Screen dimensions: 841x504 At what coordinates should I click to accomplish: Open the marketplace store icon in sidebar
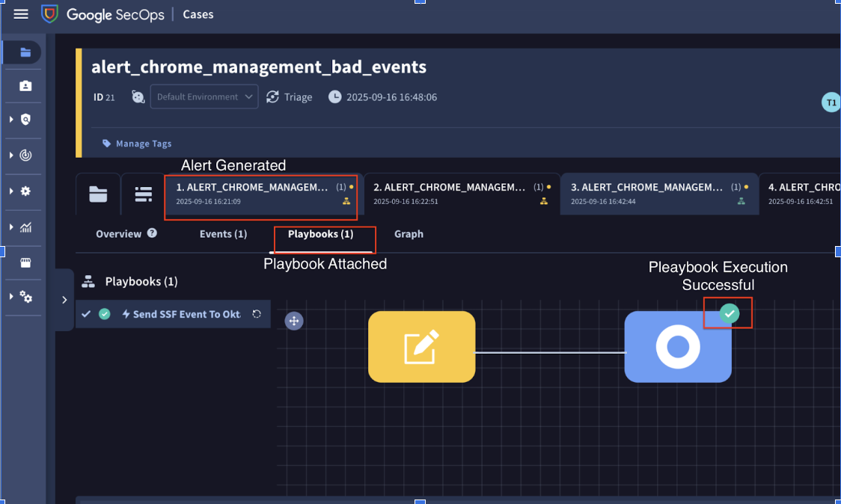(25, 262)
